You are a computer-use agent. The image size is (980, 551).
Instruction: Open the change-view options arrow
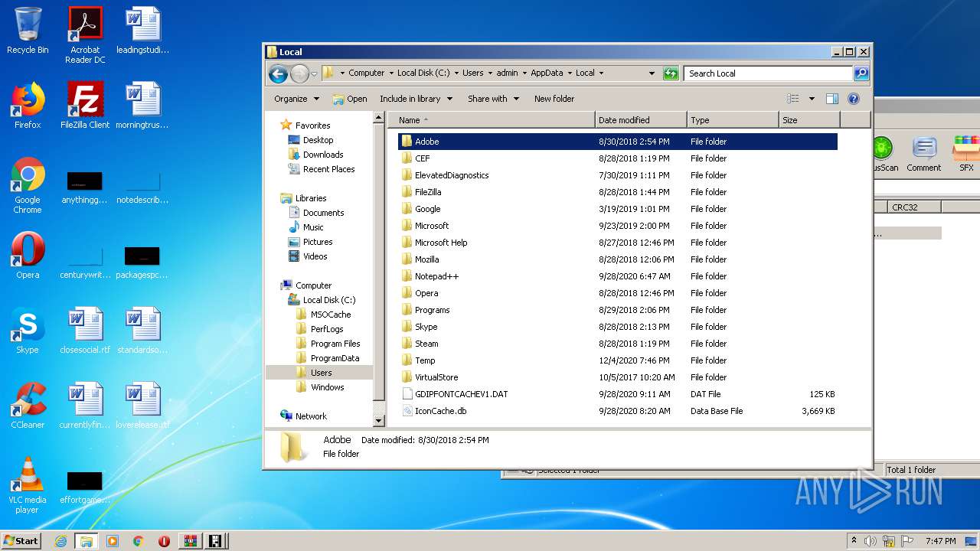point(812,99)
